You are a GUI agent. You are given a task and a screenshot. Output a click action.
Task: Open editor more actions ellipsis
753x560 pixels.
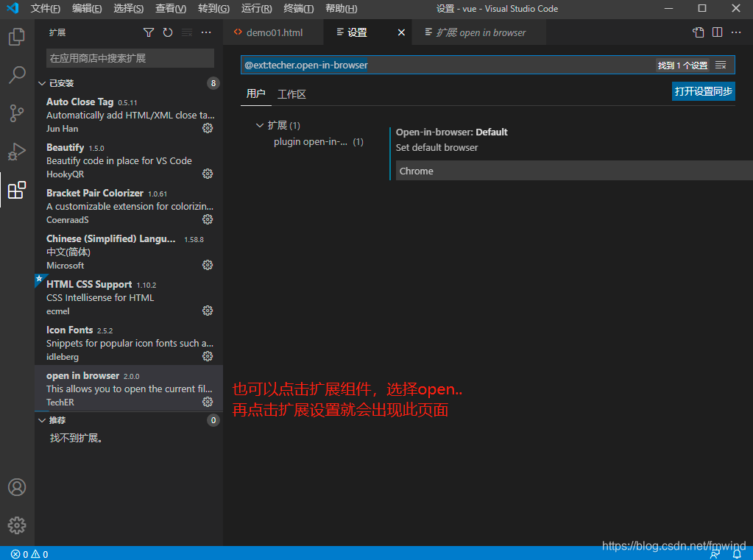point(736,32)
